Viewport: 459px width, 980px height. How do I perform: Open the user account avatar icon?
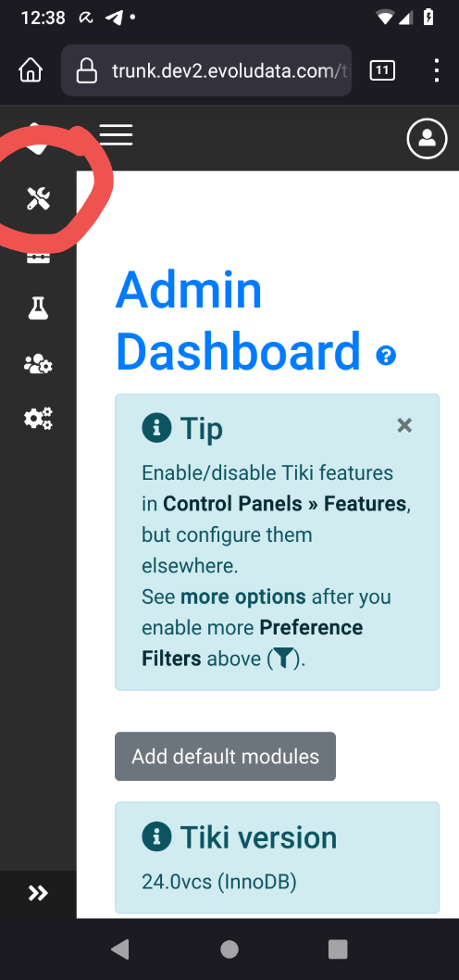(x=428, y=138)
